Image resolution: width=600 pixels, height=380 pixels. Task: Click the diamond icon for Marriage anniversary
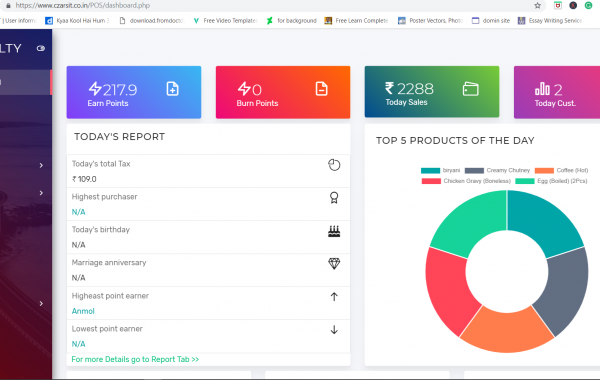pos(334,264)
